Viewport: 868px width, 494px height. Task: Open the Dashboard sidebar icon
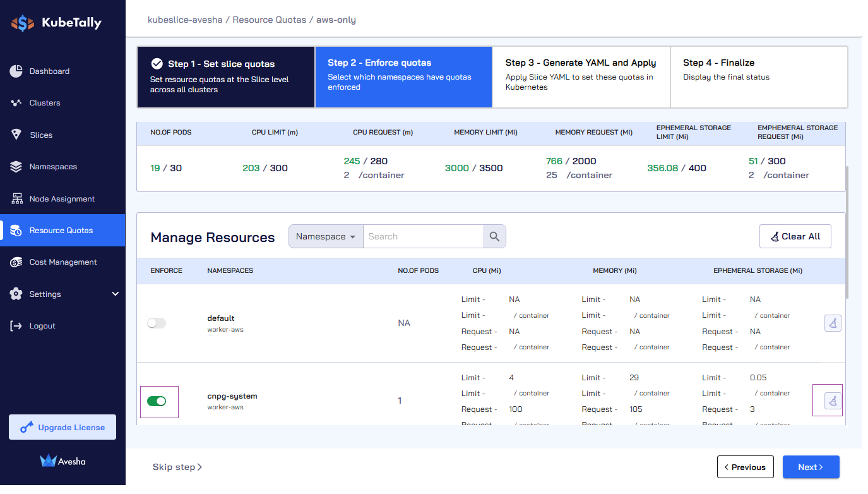pos(16,71)
